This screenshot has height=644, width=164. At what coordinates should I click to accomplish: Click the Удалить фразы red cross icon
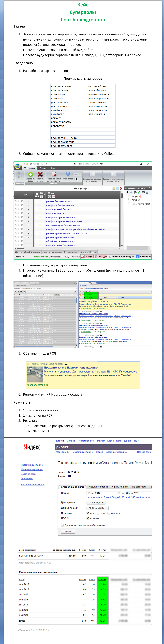(40, 174)
